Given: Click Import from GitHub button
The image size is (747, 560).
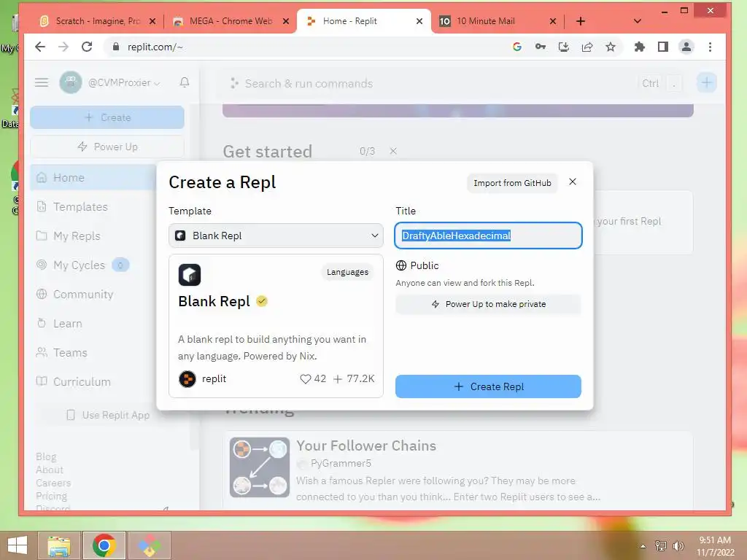Looking at the screenshot, I should pos(512,183).
